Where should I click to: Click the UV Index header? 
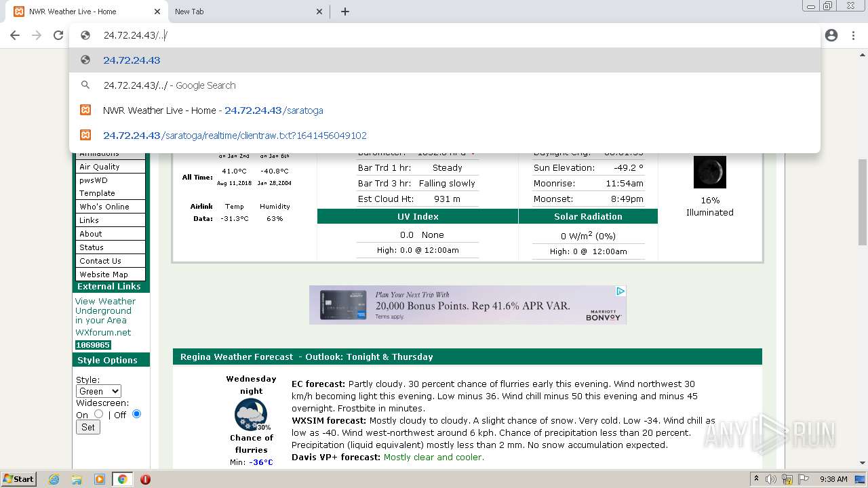(418, 216)
